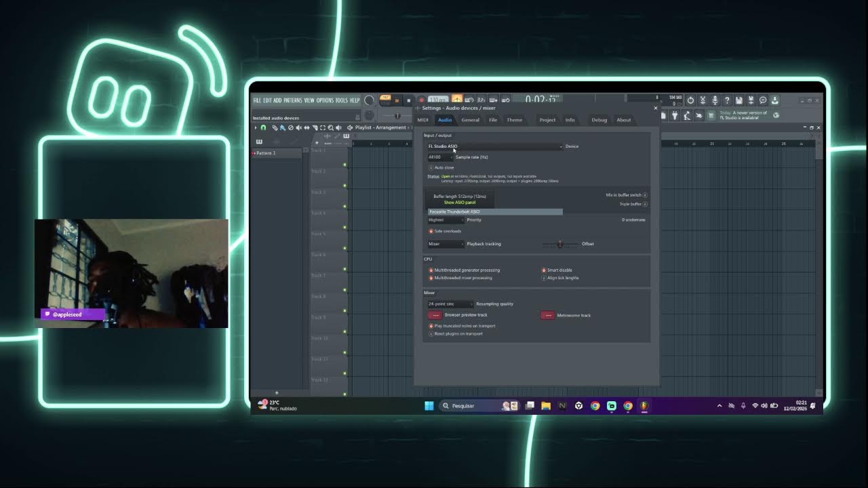The image size is (868, 488).
Task: Switch to the General settings tab
Action: coord(470,120)
